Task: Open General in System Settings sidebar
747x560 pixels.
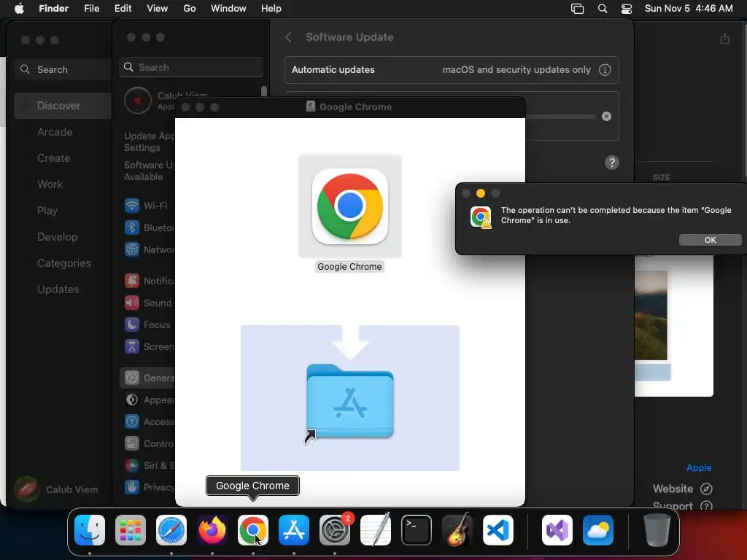Action: click(x=147, y=378)
